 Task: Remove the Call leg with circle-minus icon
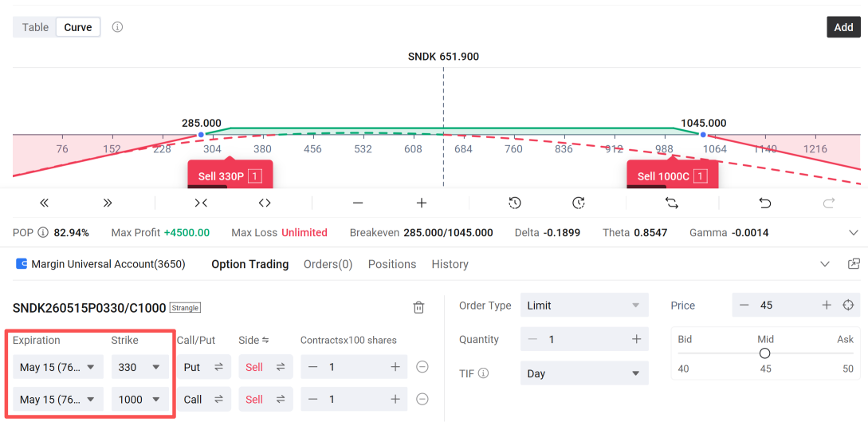[x=422, y=400]
